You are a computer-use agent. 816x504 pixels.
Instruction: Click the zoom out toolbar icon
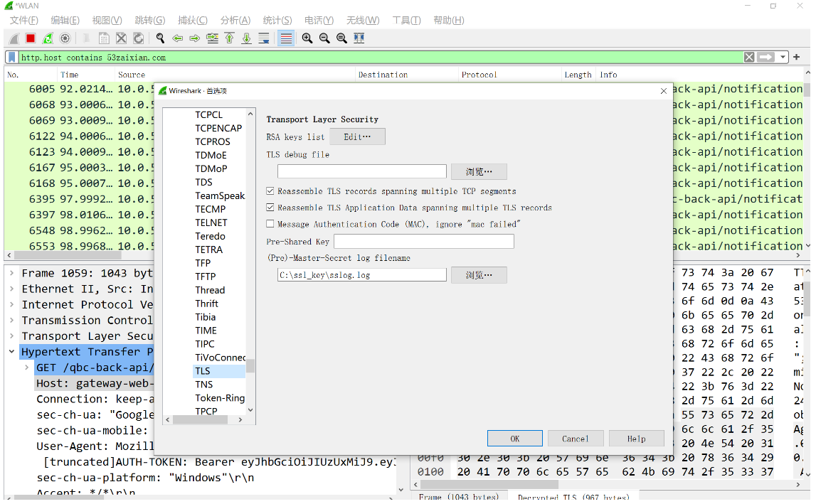(324, 38)
